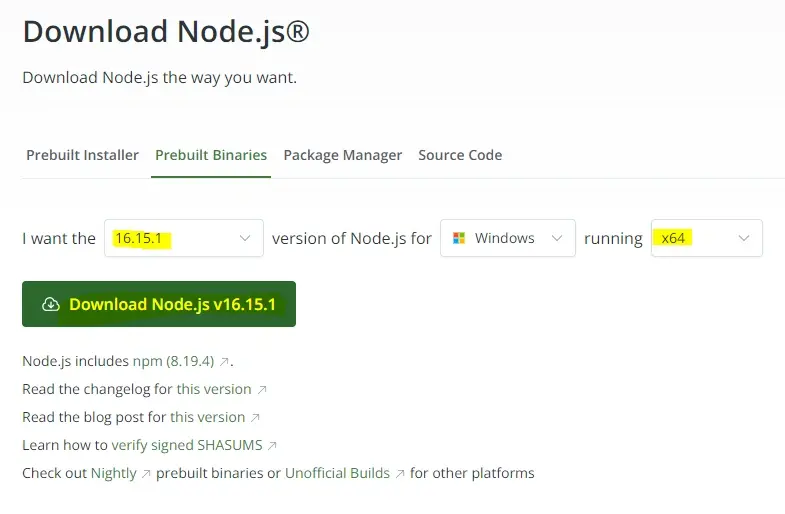Open the Windows operating system dropdown

508,238
